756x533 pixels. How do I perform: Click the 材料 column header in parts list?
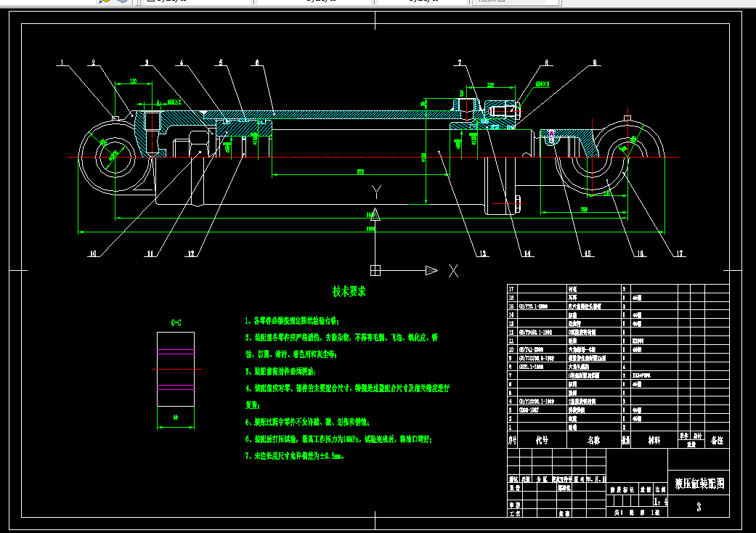click(654, 440)
